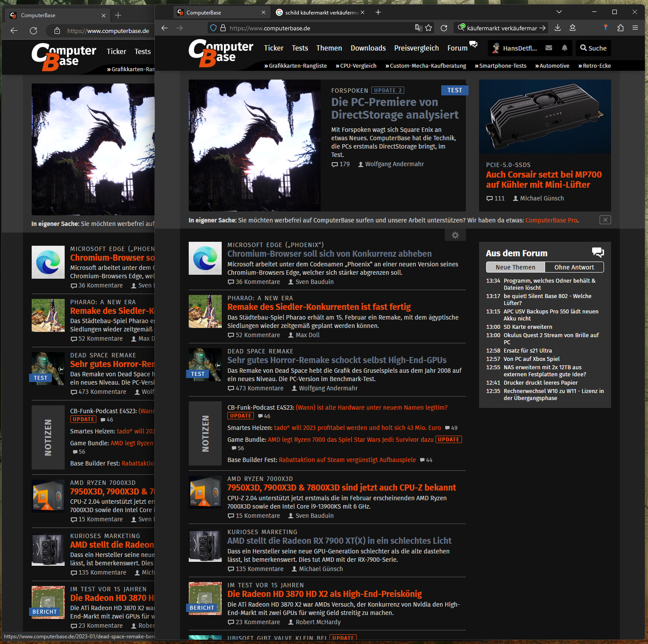Open the Ticker menu in the front window
Viewport: 648px width, 644px height.
point(274,48)
